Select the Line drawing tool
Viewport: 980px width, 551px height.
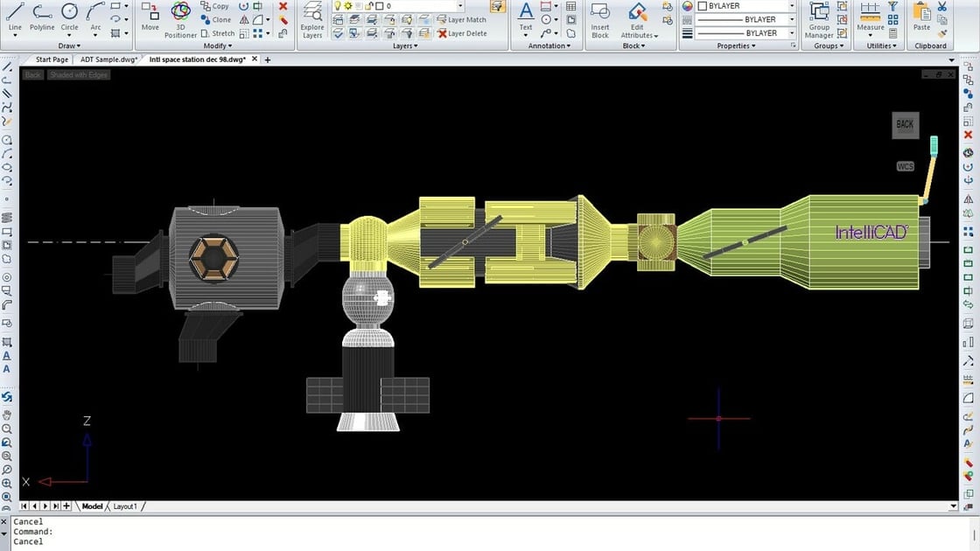15,15
